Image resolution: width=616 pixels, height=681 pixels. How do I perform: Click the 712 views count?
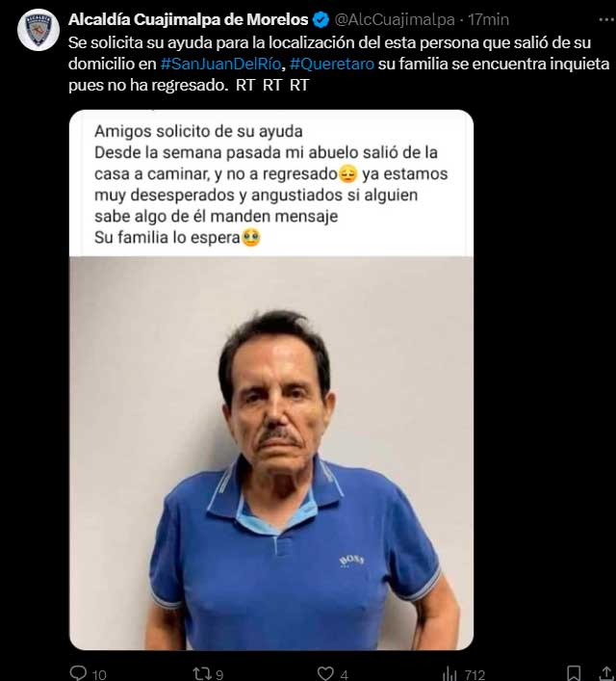(x=475, y=674)
